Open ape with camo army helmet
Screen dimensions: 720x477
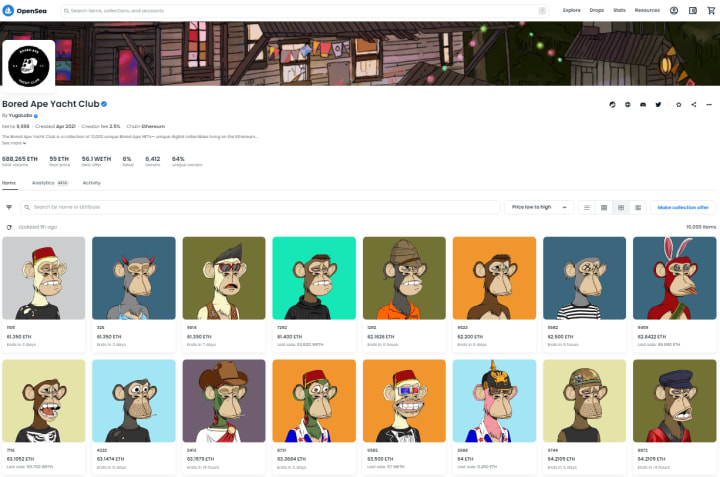point(585,401)
